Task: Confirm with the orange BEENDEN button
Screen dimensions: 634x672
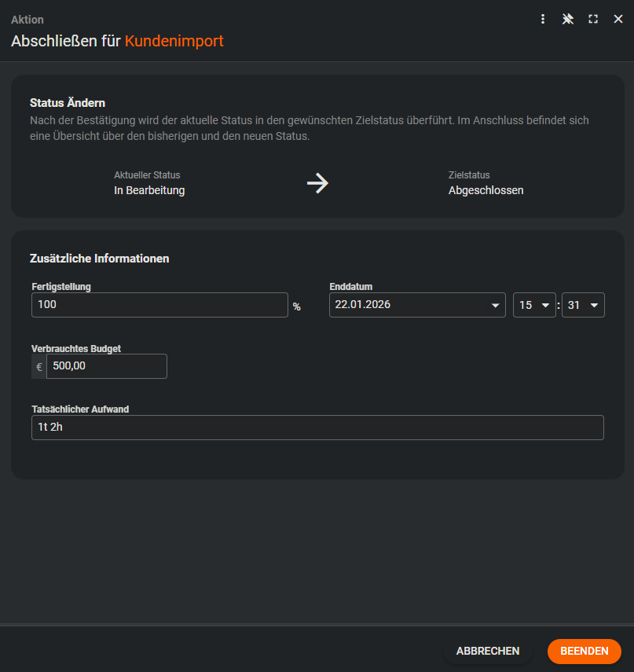Action: tap(584, 651)
